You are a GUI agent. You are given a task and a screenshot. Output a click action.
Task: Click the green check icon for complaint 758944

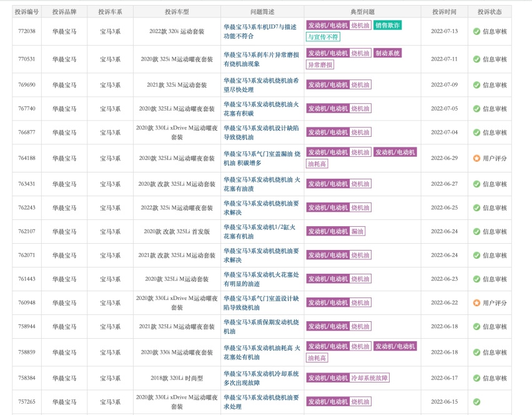pyautogui.click(x=476, y=327)
